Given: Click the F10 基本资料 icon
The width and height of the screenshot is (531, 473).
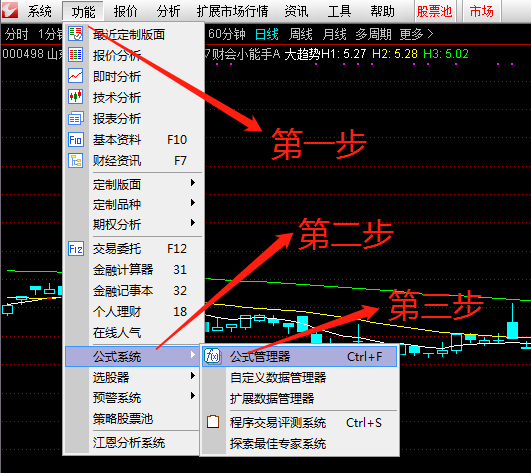Looking at the screenshot, I should [x=76, y=139].
